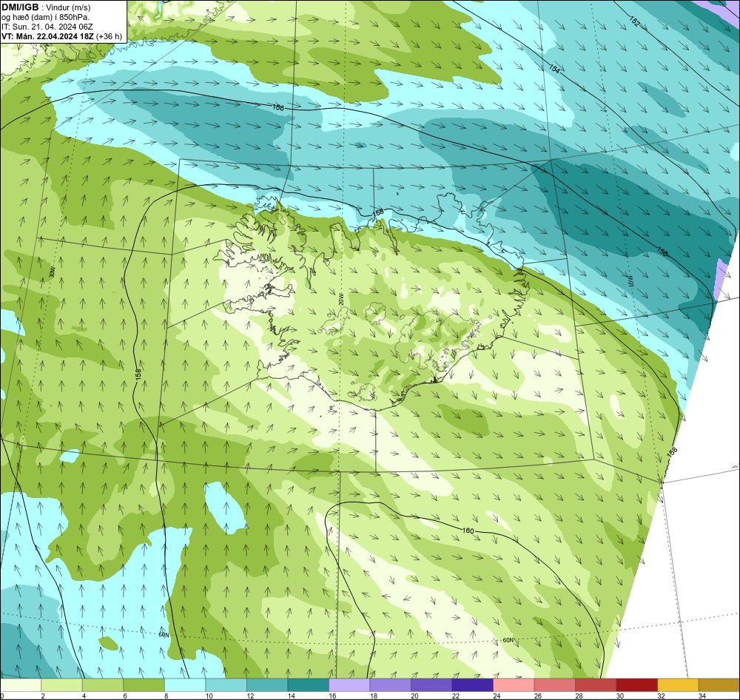Click the light pink 24–26 m/s legend swatch

coord(514,685)
